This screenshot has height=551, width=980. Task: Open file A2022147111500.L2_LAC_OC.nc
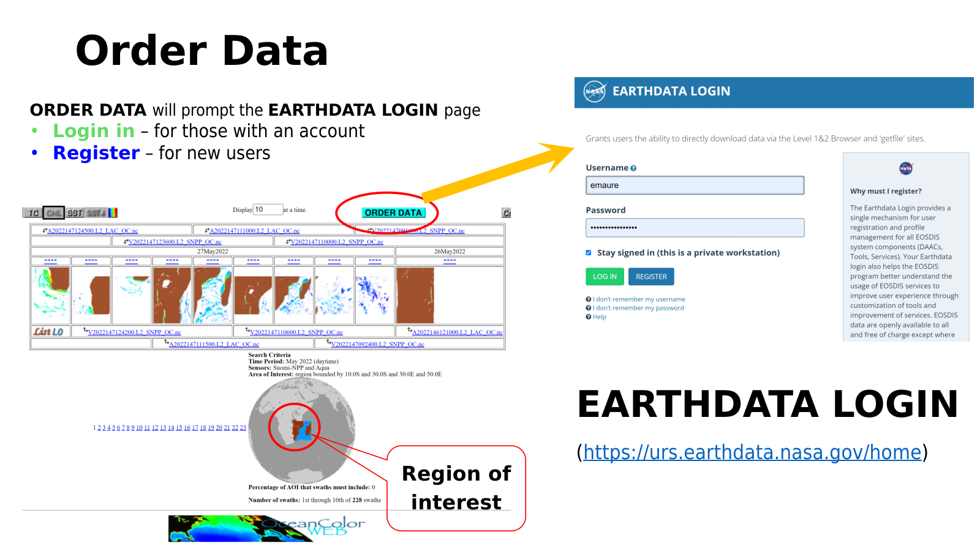tap(214, 344)
